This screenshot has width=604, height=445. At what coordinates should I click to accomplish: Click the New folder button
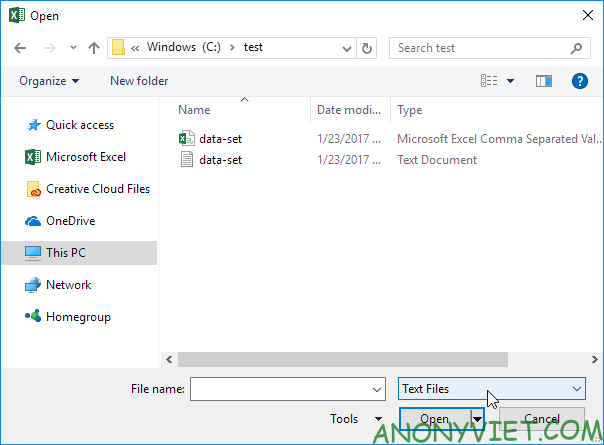coord(139,81)
